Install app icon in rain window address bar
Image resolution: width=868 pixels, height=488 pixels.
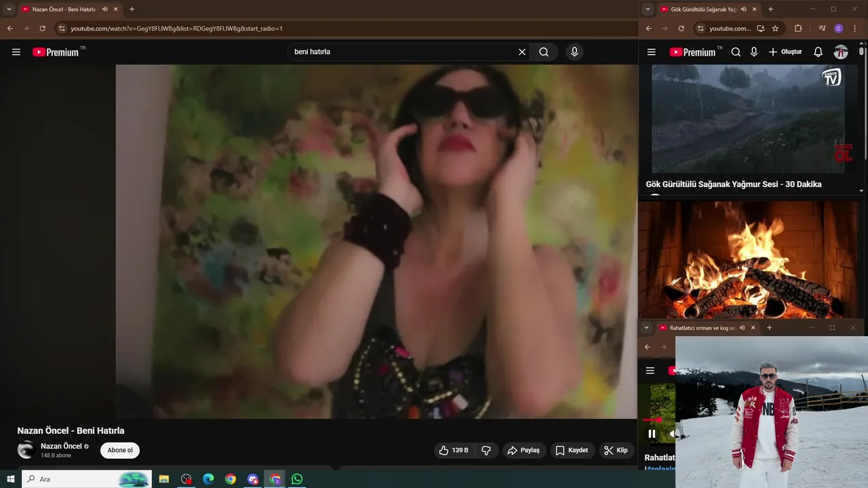(x=761, y=28)
